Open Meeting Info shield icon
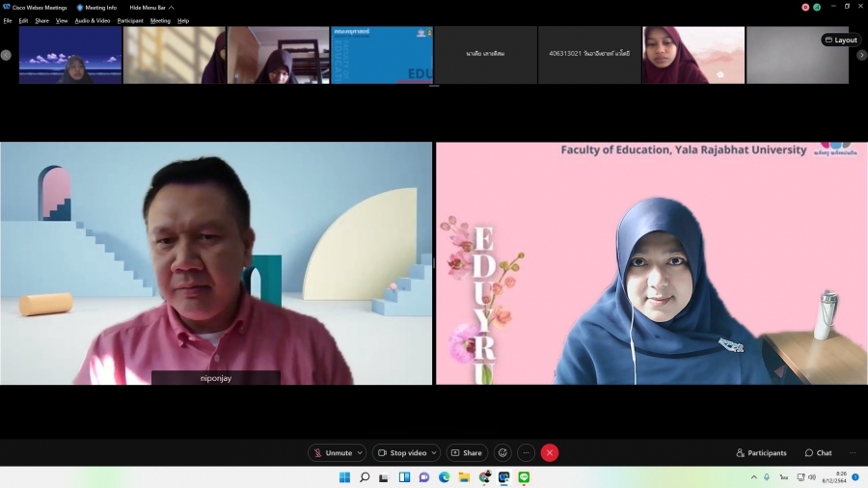The height and width of the screenshot is (488, 868). tap(80, 7)
